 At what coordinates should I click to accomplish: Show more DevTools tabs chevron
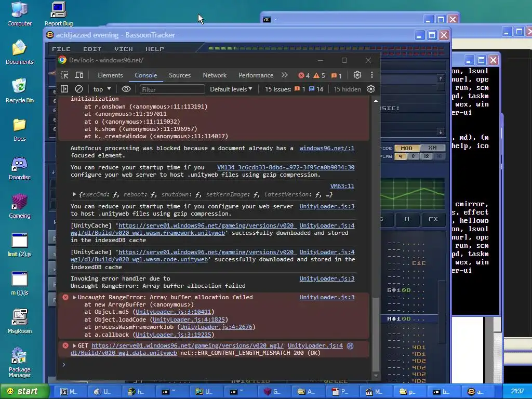point(284,75)
